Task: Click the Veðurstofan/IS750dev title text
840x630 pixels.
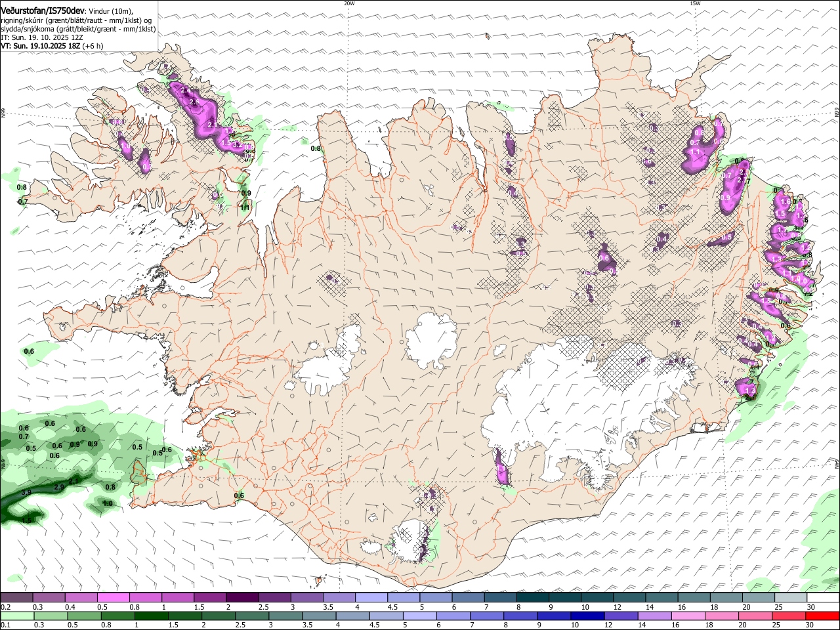Action: [42, 10]
